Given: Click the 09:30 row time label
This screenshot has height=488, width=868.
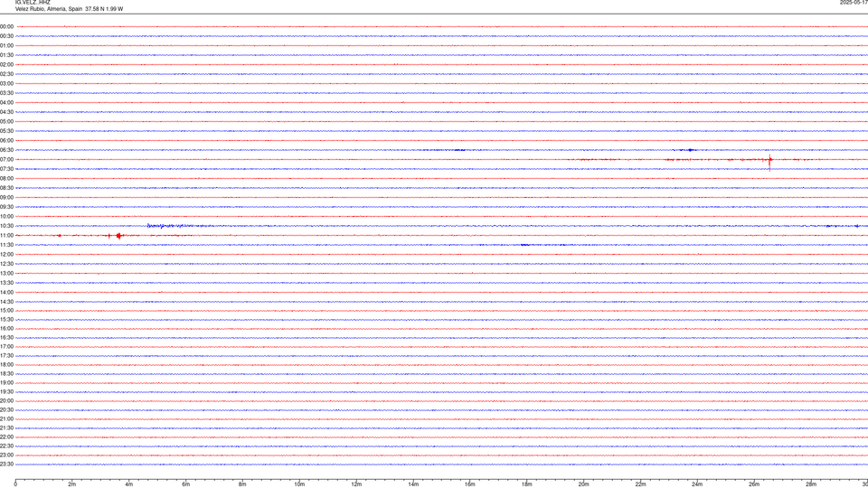Looking at the screenshot, I should (x=7, y=207).
